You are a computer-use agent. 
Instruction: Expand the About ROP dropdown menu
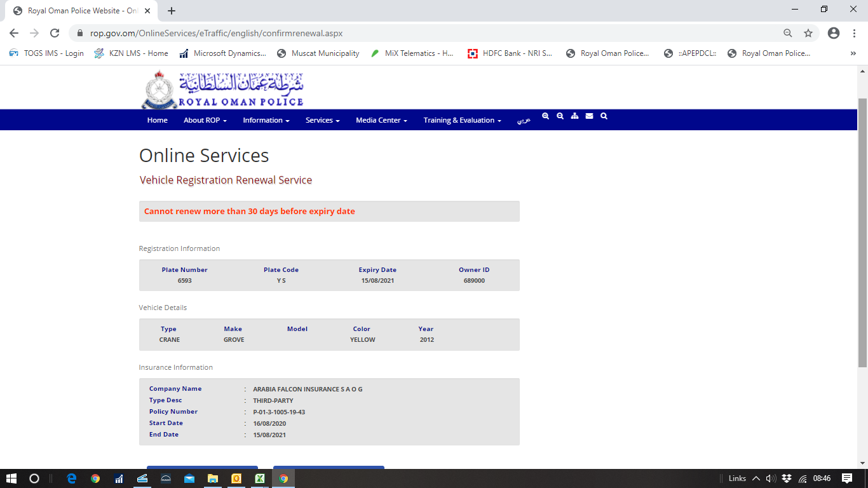click(x=205, y=120)
